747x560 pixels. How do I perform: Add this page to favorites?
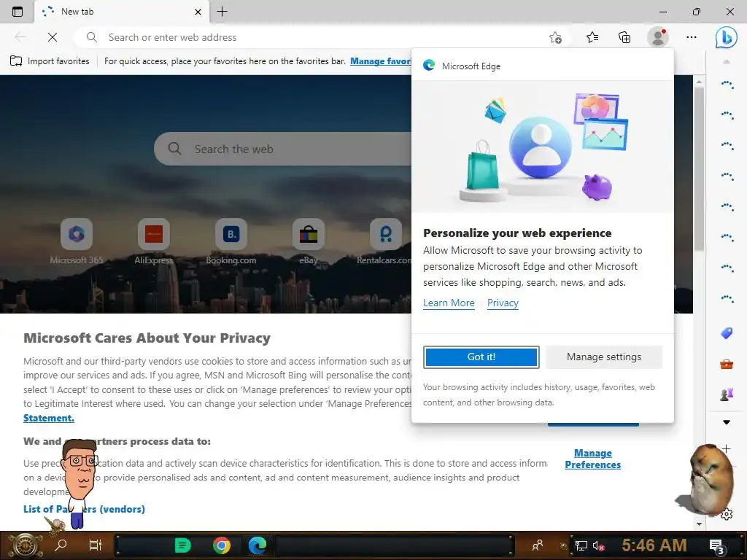click(555, 37)
